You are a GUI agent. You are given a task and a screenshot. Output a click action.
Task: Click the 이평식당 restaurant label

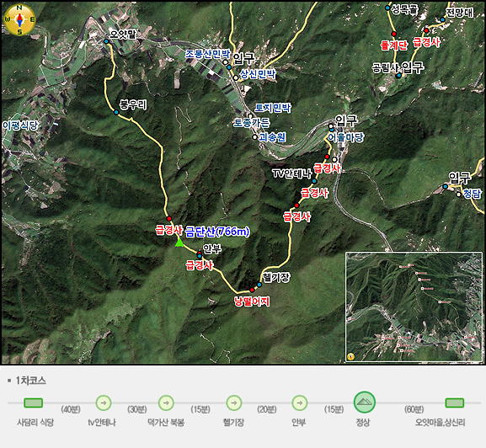point(20,125)
